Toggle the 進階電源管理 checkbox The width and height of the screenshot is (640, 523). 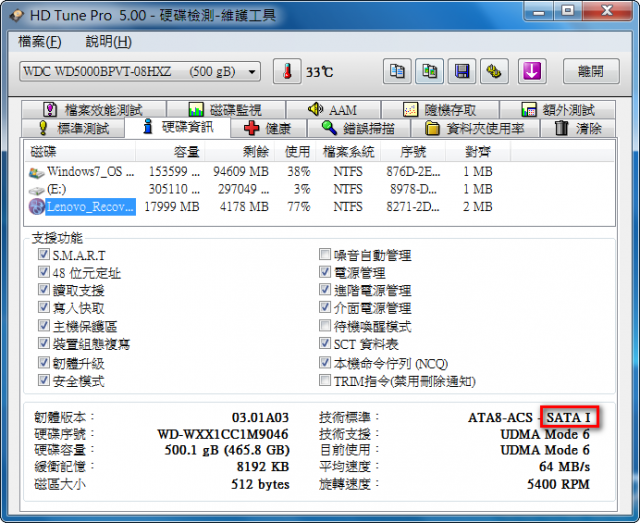[x=325, y=289]
